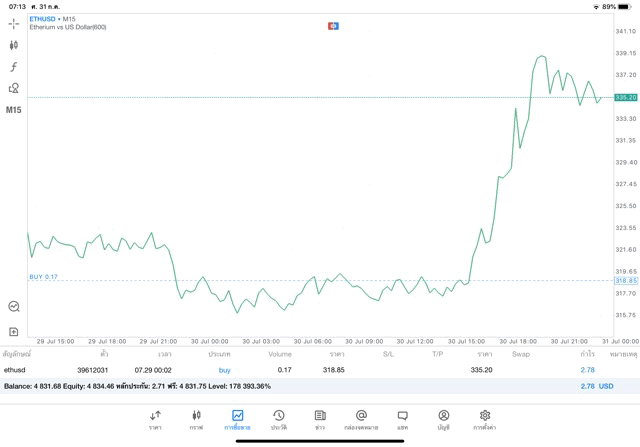Image resolution: width=640 pixels, height=447 pixels.
Task: Tap the total profit 2.78 USD
Action: coord(597,386)
